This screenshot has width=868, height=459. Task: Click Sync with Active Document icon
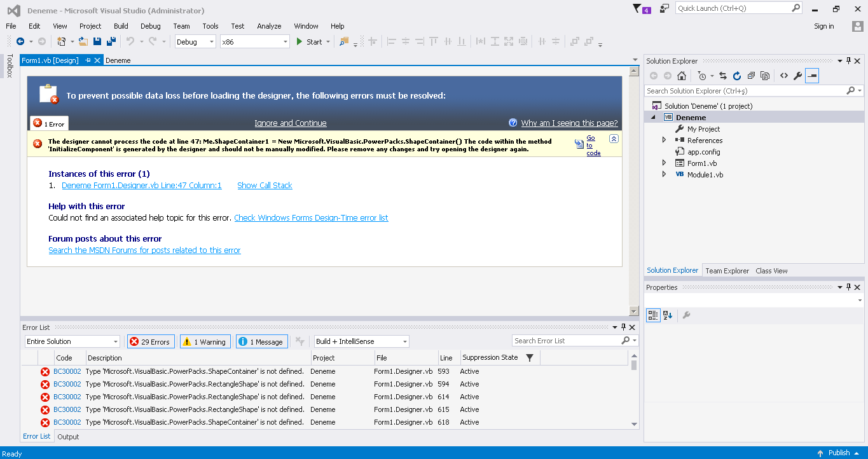723,76
